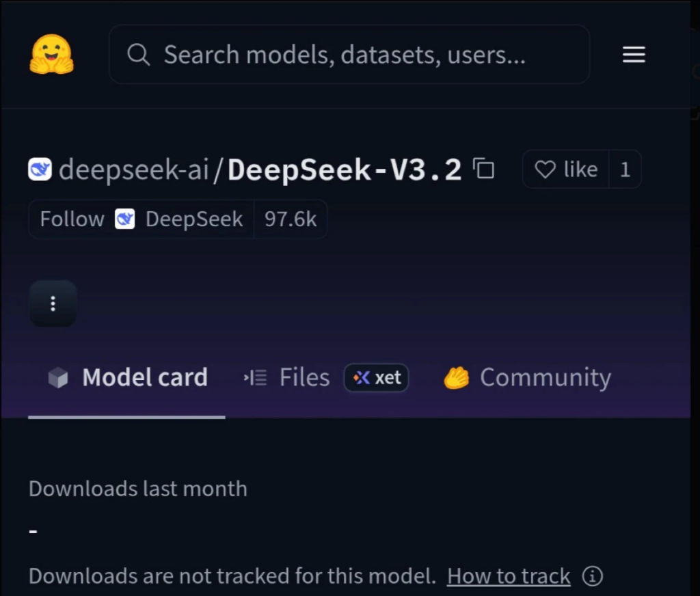This screenshot has height=596, width=700.
Task: Open the hamburger navigation menu
Action: [x=634, y=55]
